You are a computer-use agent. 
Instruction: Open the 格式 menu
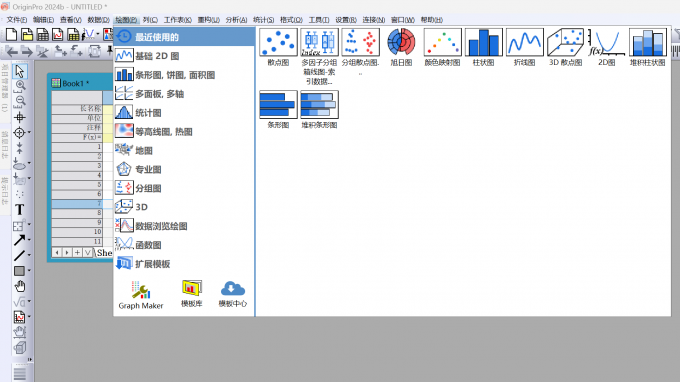tap(291, 20)
